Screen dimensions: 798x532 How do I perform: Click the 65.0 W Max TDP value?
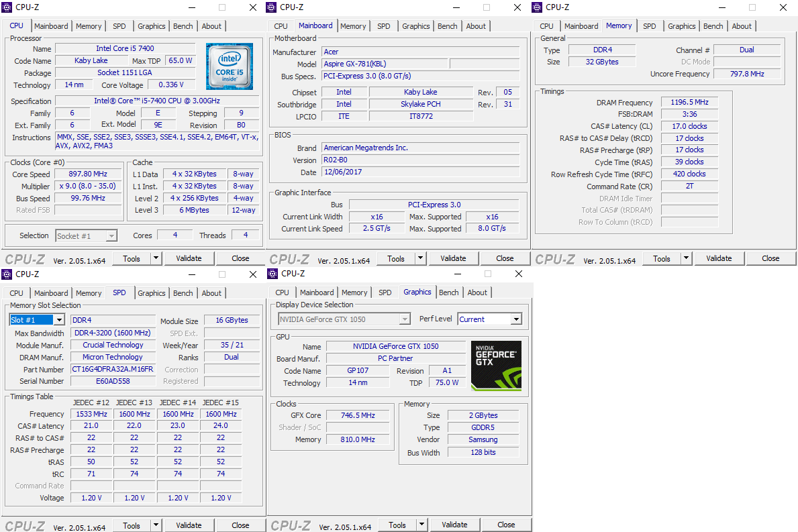click(x=180, y=60)
